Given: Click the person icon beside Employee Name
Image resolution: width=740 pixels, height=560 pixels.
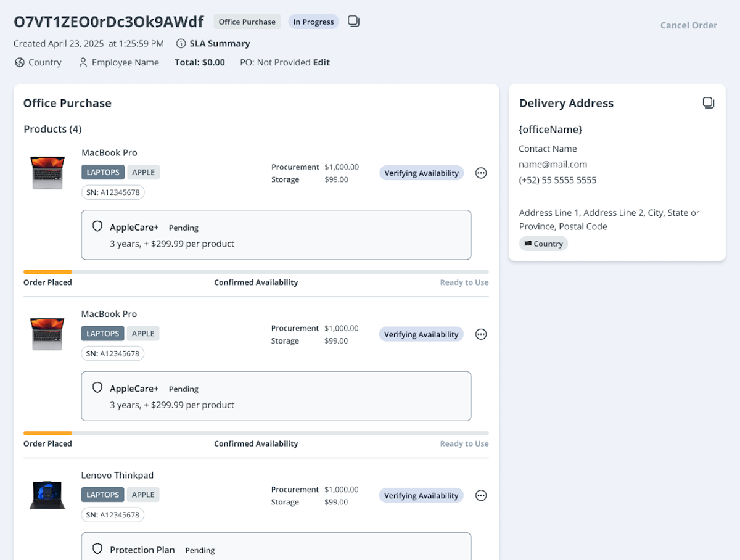Looking at the screenshot, I should pyautogui.click(x=83, y=62).
